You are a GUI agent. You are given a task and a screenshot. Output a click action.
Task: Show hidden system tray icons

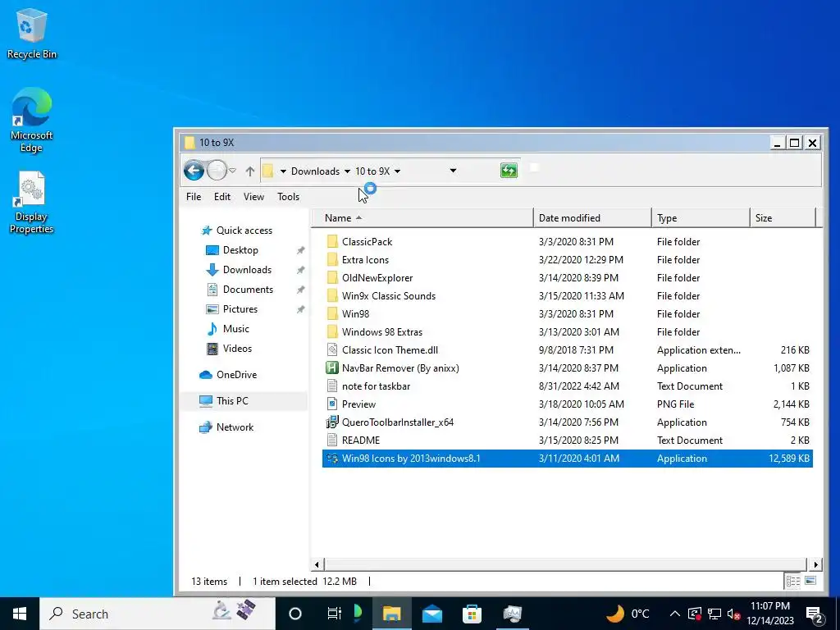pyautogui.click(x=675, y=614)
